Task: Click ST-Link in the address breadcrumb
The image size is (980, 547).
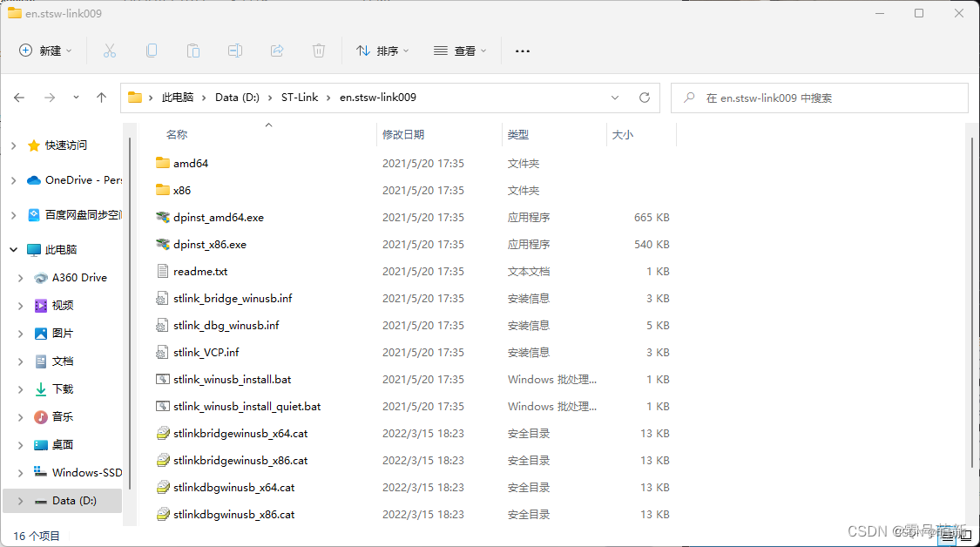Action: click(x=300, y=98)
